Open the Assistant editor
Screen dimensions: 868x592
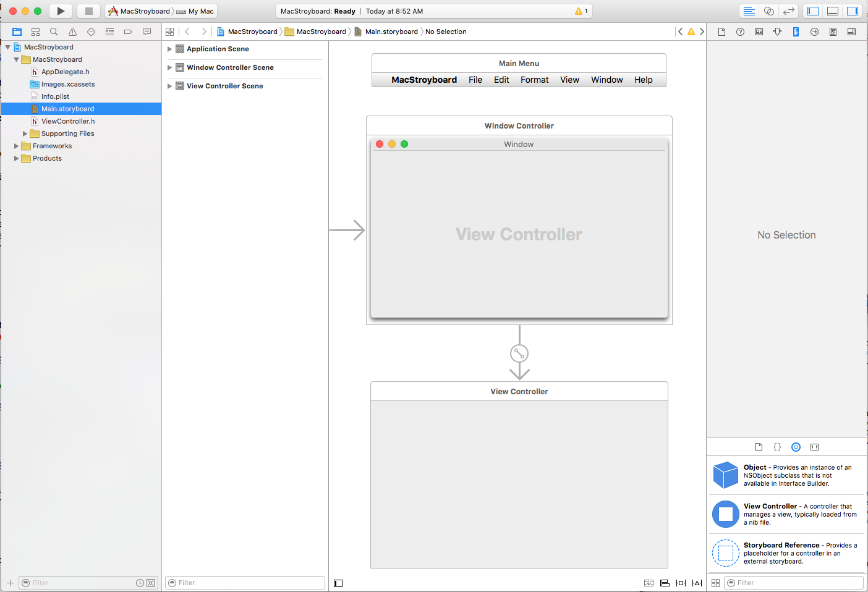pos(769,11)
